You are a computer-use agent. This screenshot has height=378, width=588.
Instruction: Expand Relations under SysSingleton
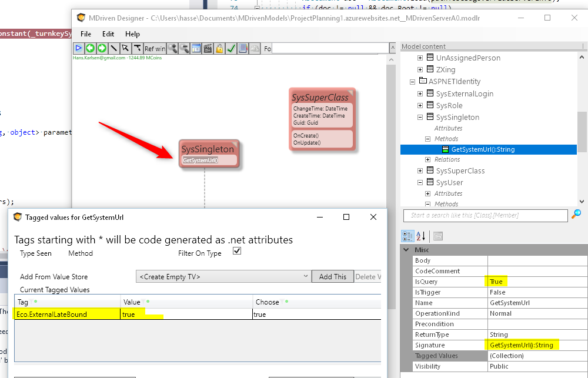coord(427,159)
